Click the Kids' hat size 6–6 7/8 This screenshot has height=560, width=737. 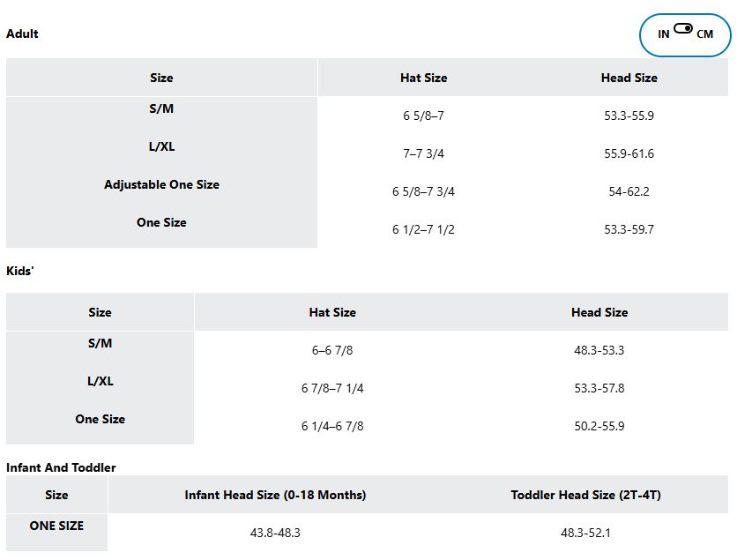point(332,350)
